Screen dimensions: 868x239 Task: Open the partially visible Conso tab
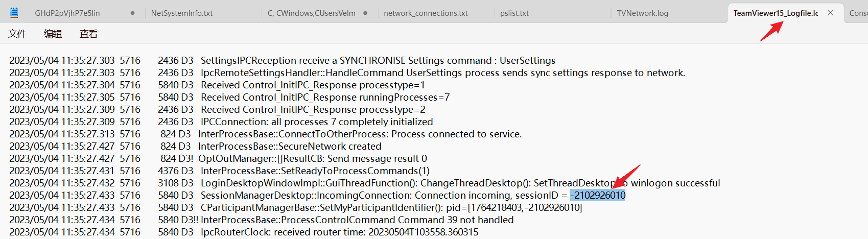(858, 13)
